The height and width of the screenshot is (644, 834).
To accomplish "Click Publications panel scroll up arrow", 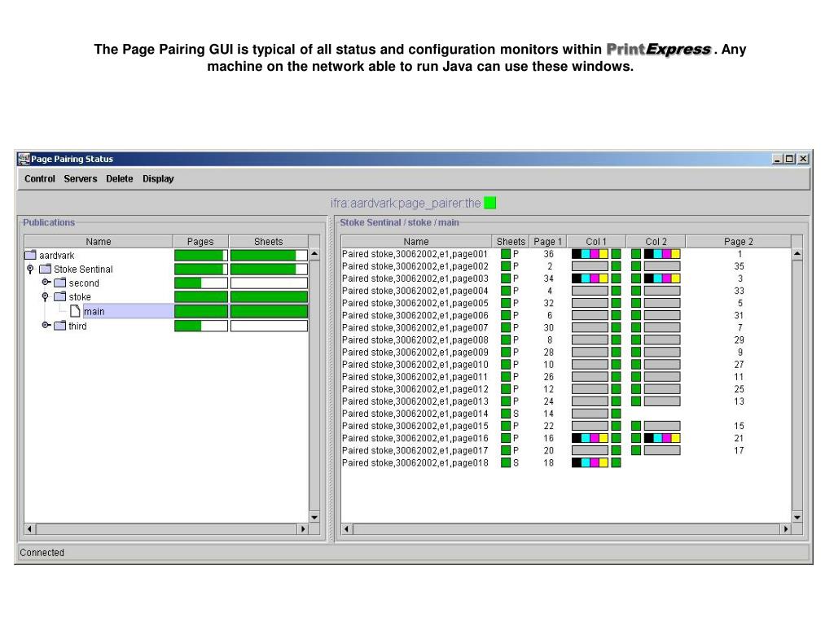I will (x=314, y=254).
